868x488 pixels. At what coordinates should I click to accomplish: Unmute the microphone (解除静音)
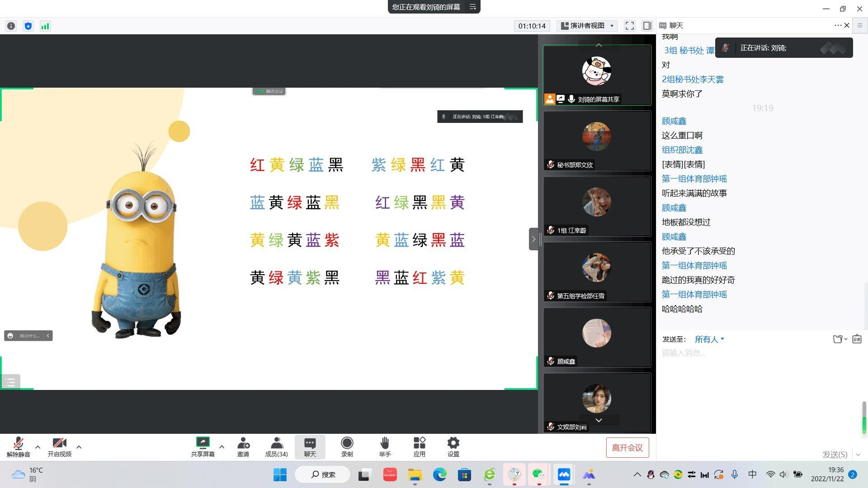[19, 447]
